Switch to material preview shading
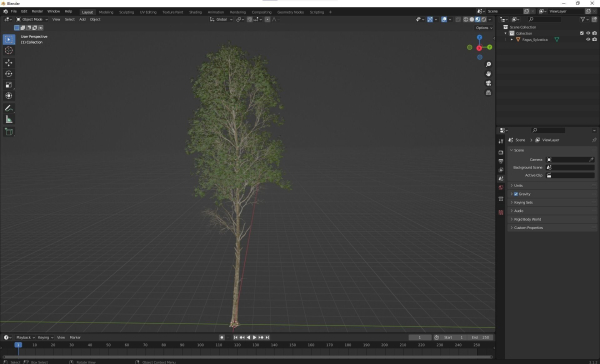The height and width of the screenshot is (364, 600). [478, 19]
